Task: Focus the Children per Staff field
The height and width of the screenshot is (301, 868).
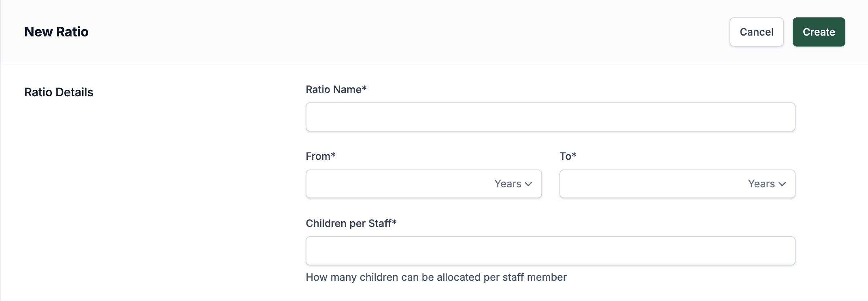Action: pos(550,251)
